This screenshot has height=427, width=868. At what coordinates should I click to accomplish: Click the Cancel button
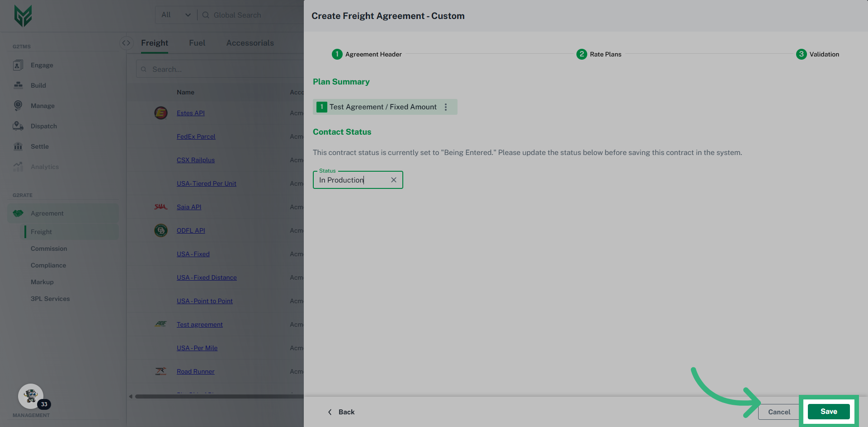[x=779, y=412]
